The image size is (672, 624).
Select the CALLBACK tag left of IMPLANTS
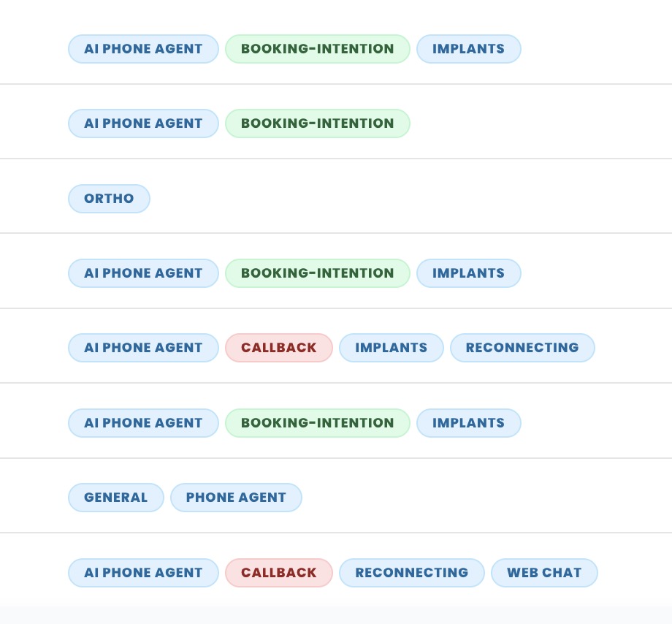point(279,348)
